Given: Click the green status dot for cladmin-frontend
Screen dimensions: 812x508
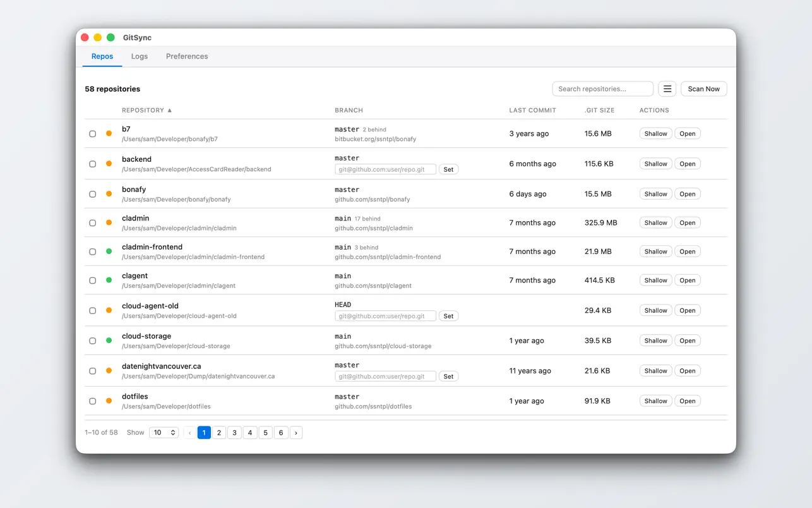Looking at the screenshot, I should pos(109,251).
